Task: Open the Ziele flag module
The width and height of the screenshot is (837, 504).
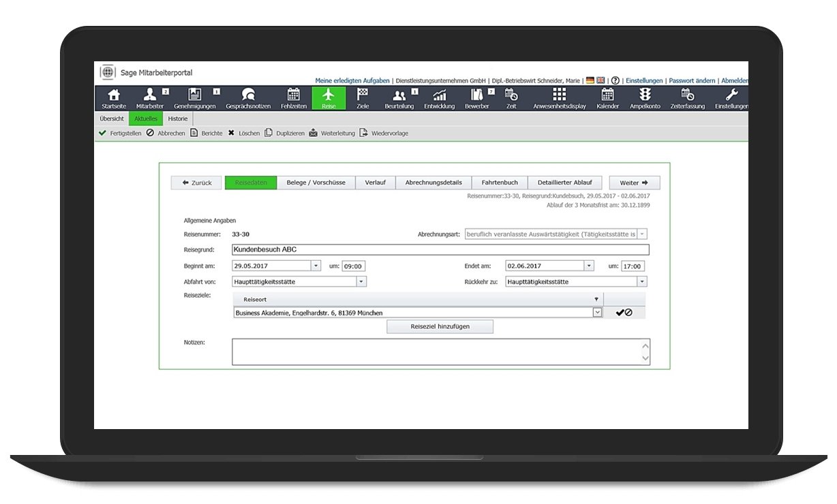Action: click(x=363, y=98)
